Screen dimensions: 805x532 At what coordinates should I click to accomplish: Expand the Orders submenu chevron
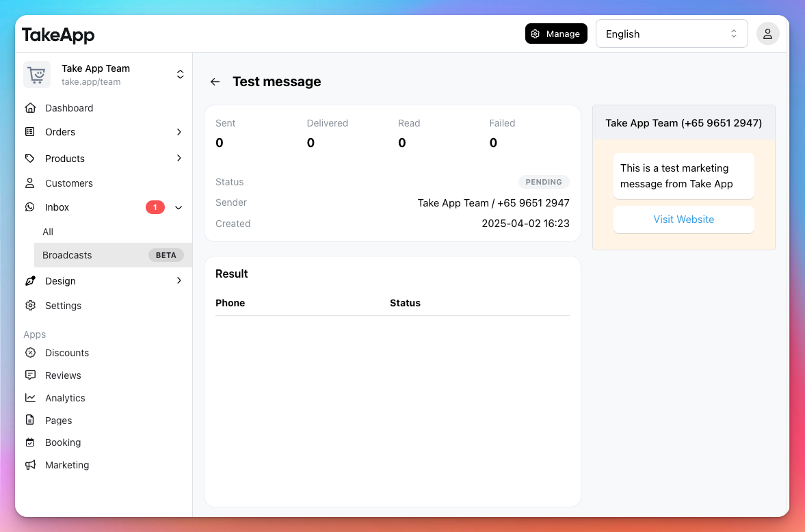point(179,132)
